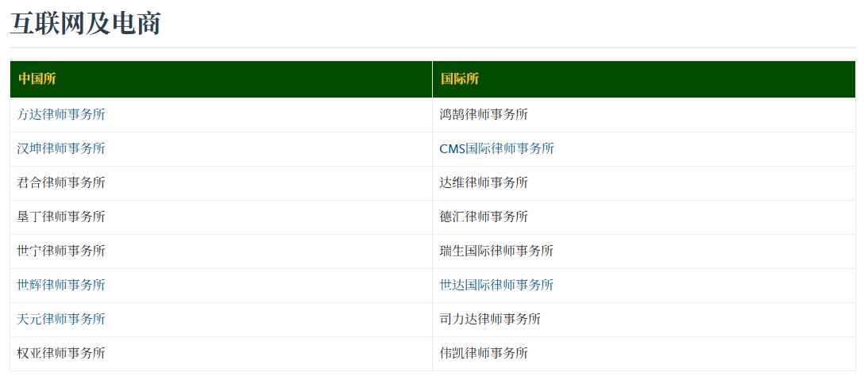This screenshot has height=380, width=868.
Task: Select the 德汇律师事务所 cell
Action: coord(644,217)
